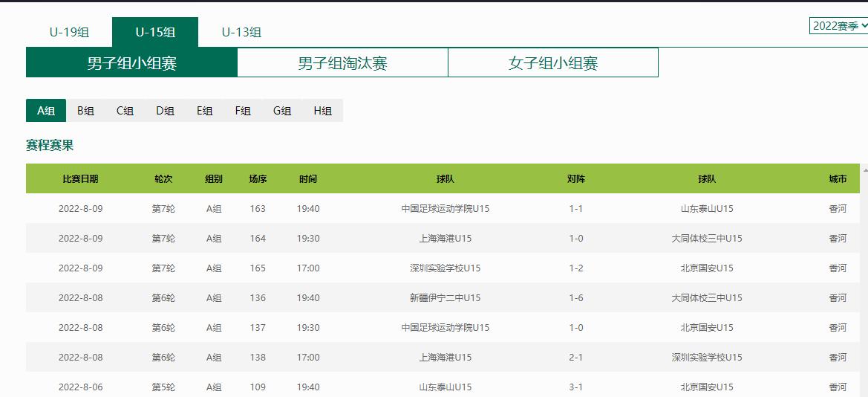The image size is (868, 397).
Task: Click 中国足球运动学院U15 in match 163 row
Action: [x=446, y=208]
